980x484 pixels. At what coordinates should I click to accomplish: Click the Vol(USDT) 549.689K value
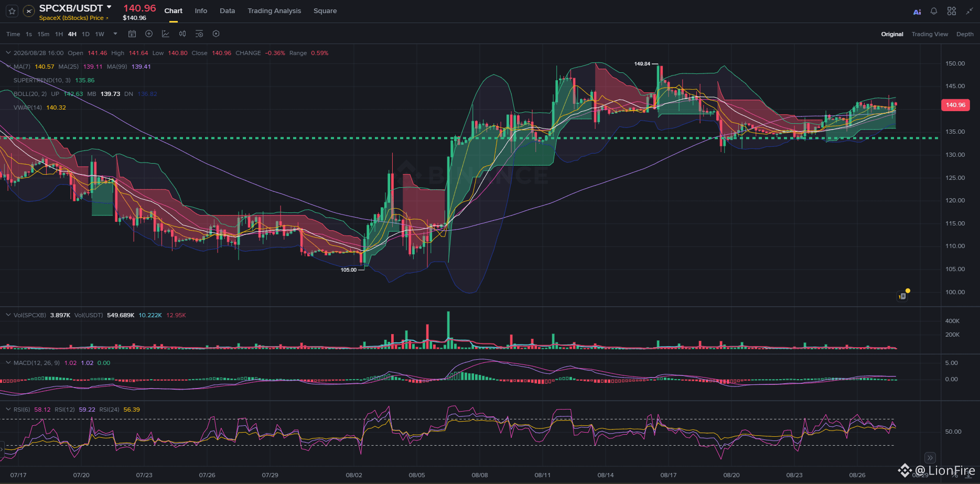121,315
